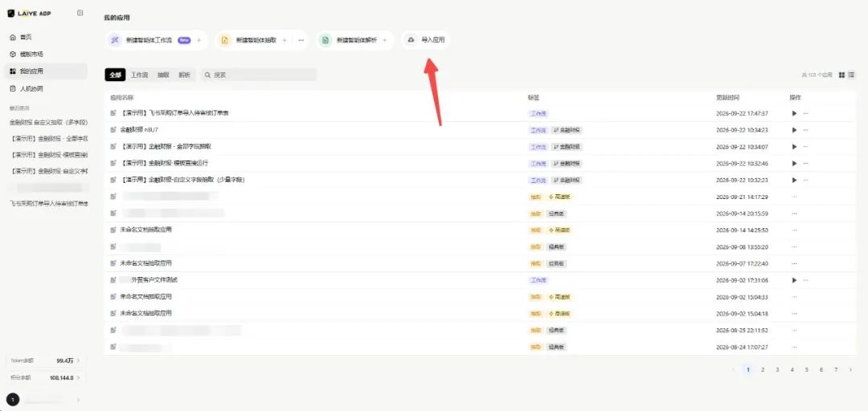Viewport: 868px width, 411px height.
Task: Switch to grid view
Action: click(841, 75)
